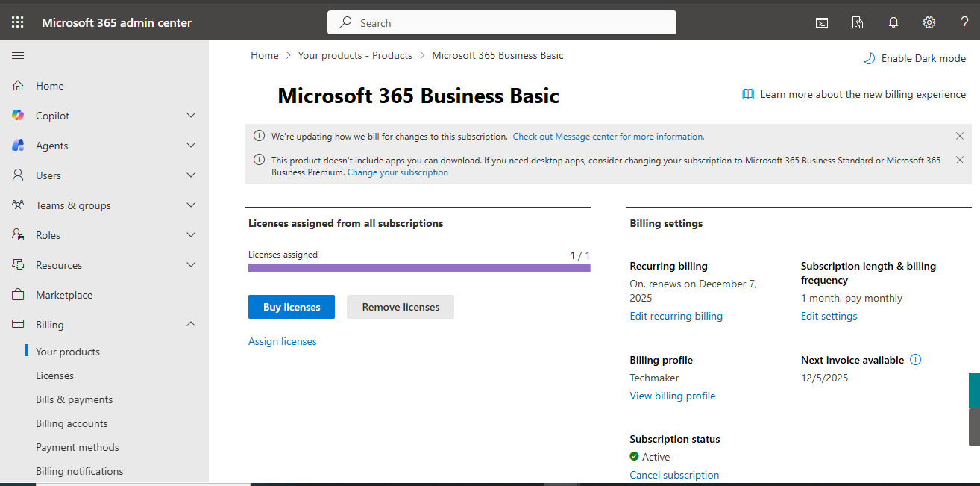Go to Marketplace in the sidebar
980x486 pixels.
[x=64, y=295]
